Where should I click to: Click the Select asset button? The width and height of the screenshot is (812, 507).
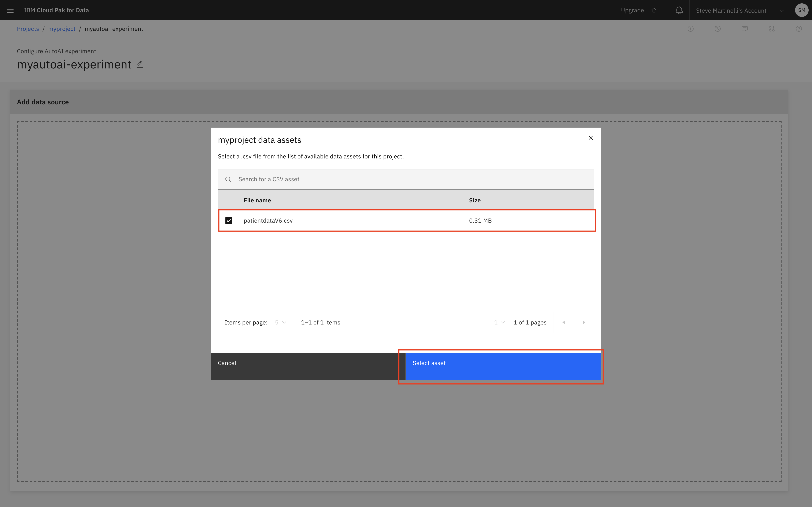pos(503,366)
